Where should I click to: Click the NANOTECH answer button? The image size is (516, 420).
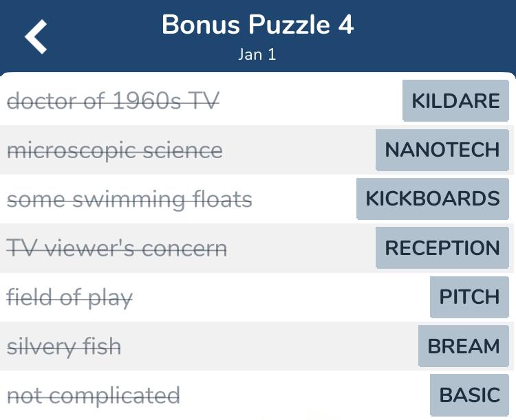click(442, 150)
